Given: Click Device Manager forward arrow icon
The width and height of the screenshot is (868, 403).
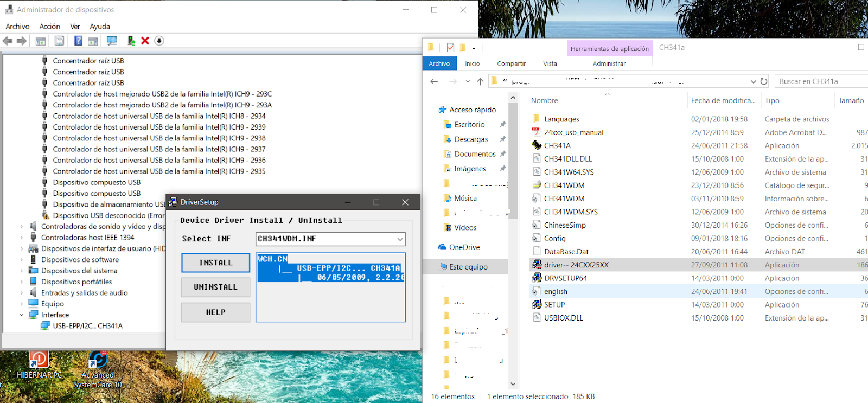Looking at the screenshot, I should [22, 41].
